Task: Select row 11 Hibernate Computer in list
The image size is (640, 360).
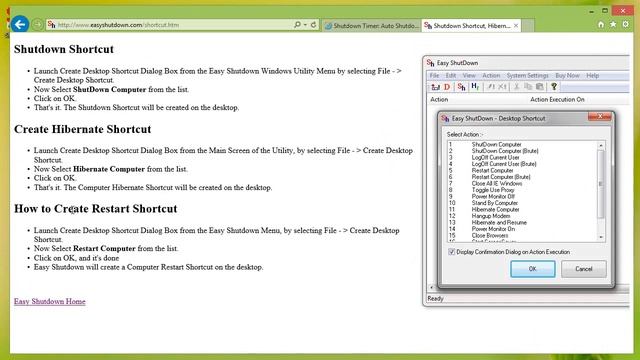Action: (x=523, y=209)
